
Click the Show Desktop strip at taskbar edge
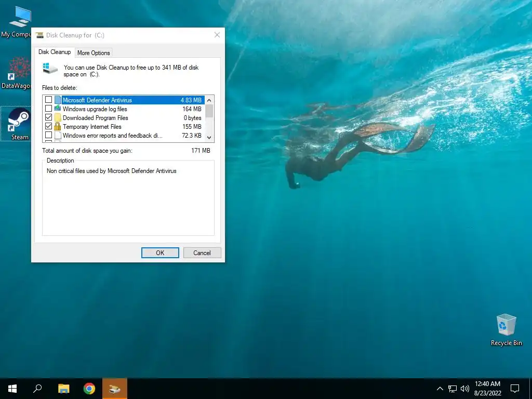tap(530, 389)
